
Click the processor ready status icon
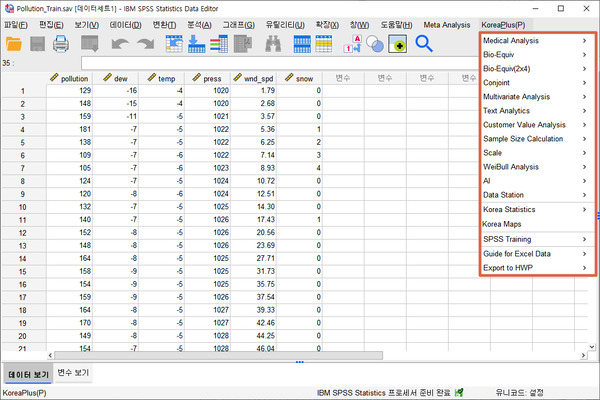coord(459,392)
